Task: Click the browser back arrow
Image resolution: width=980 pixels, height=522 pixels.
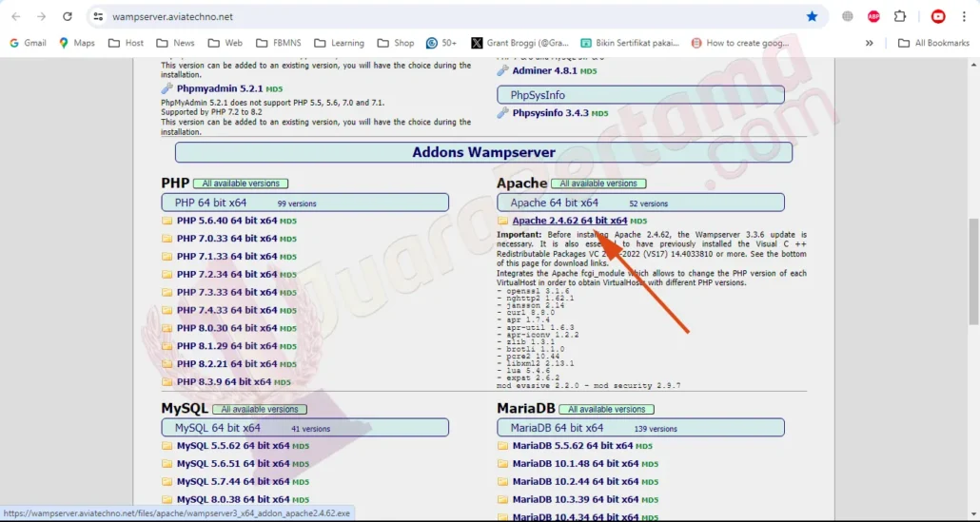Action: (16, 17)
